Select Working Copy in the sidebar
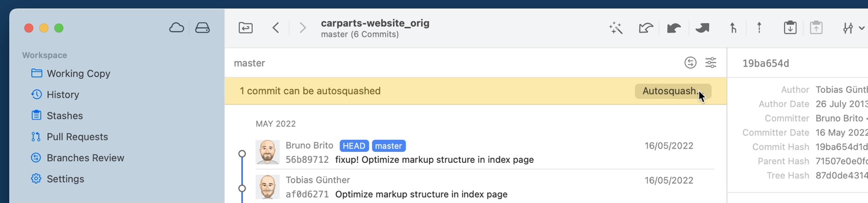The height and width of the screenshot is (203, 868). point(79,74)
